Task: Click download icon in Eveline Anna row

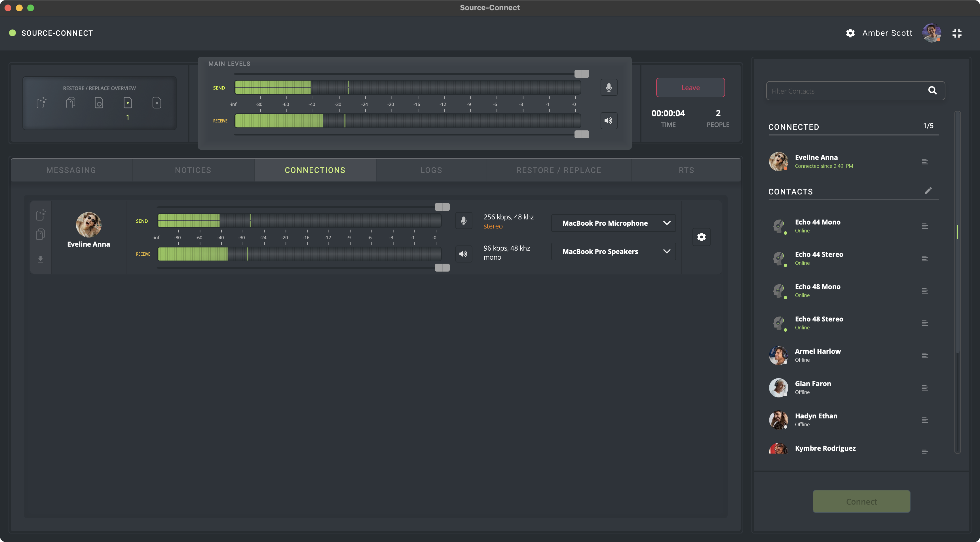Action: 40,259
